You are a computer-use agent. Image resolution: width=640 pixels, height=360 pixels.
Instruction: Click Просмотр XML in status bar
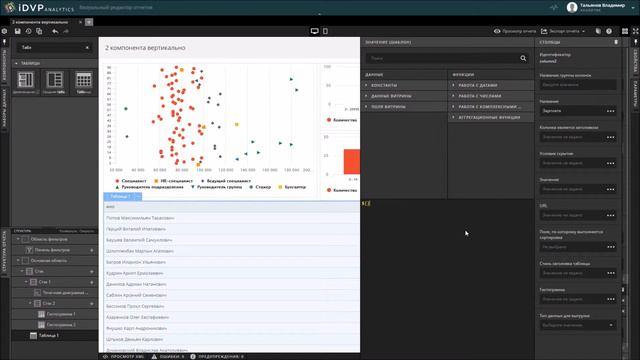point(124,356)
